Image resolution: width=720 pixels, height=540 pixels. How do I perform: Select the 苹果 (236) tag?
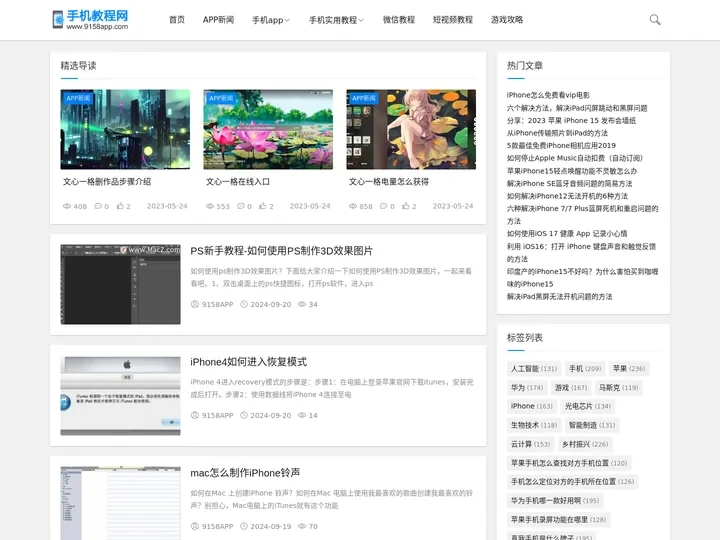point(629,369)
